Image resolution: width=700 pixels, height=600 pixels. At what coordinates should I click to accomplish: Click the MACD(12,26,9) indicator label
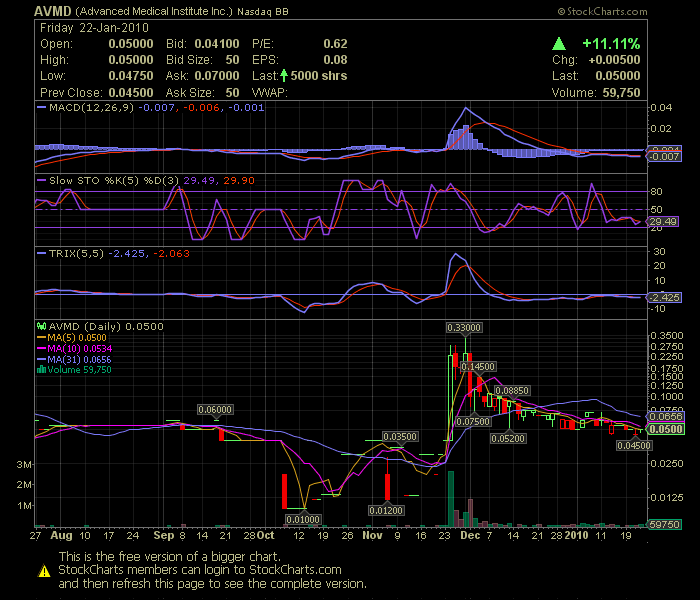coord(91,108)
